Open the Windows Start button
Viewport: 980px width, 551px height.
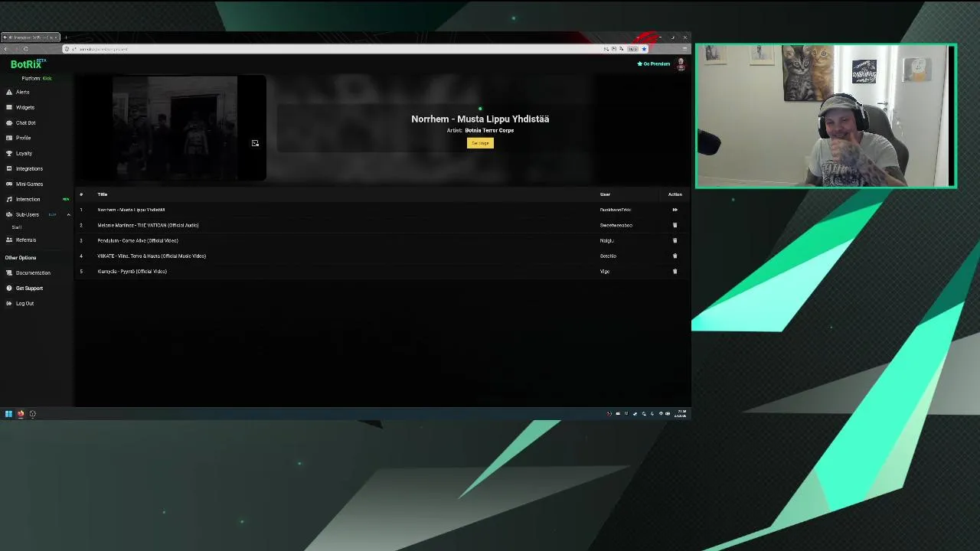coord(8,414)
